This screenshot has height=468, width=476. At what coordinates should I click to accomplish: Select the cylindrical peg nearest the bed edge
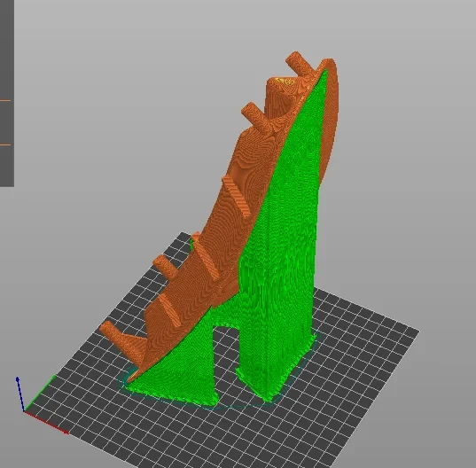pos(166,267)
